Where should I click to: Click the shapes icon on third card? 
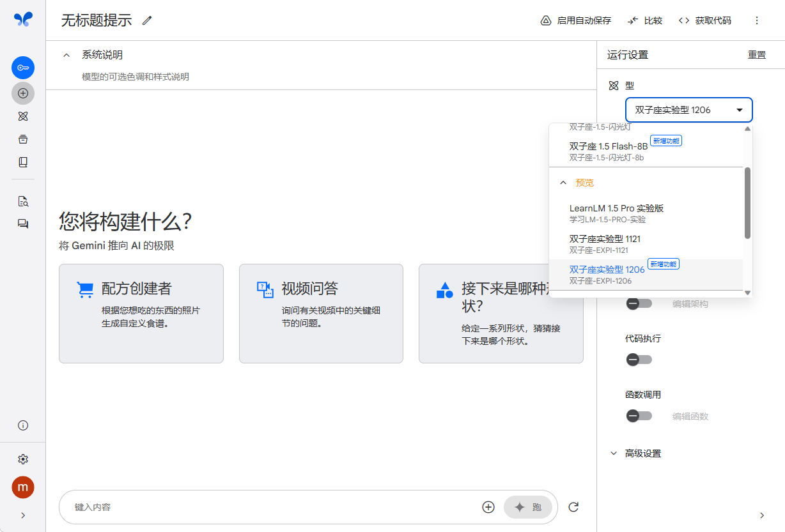point(445,289)
